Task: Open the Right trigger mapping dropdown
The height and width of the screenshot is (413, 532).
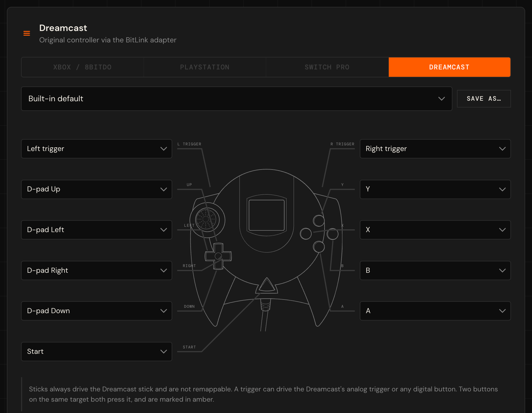Action: pos(435,149)
